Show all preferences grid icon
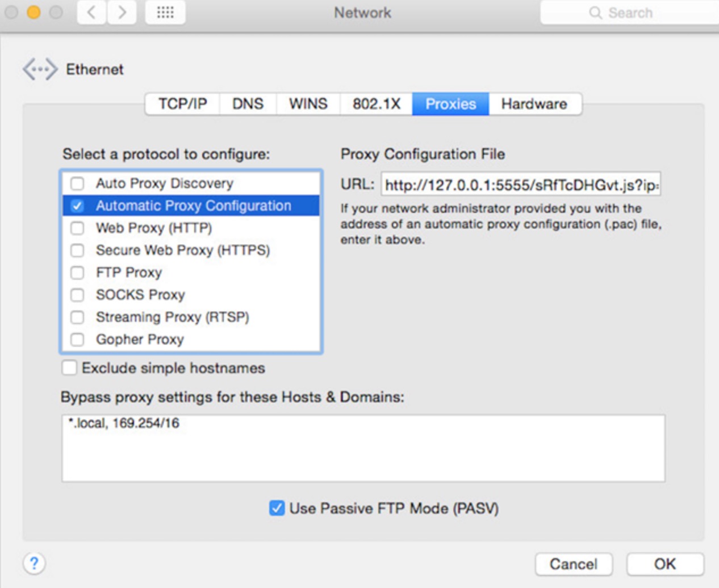 coord(165,12)
